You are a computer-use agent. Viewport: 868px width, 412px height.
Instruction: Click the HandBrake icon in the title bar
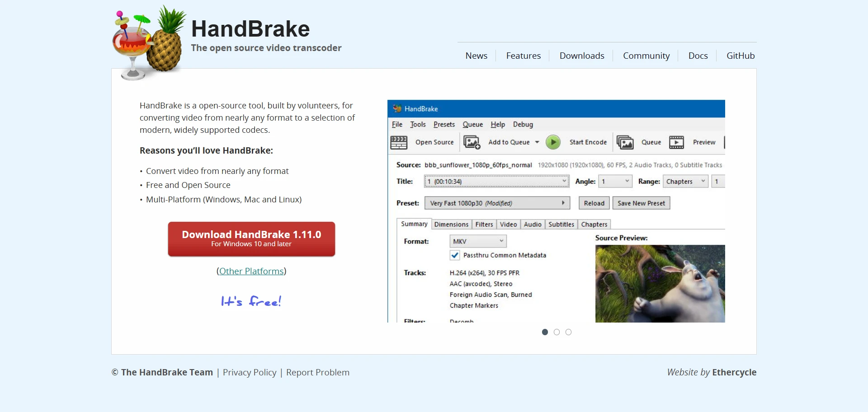[397, 108]
